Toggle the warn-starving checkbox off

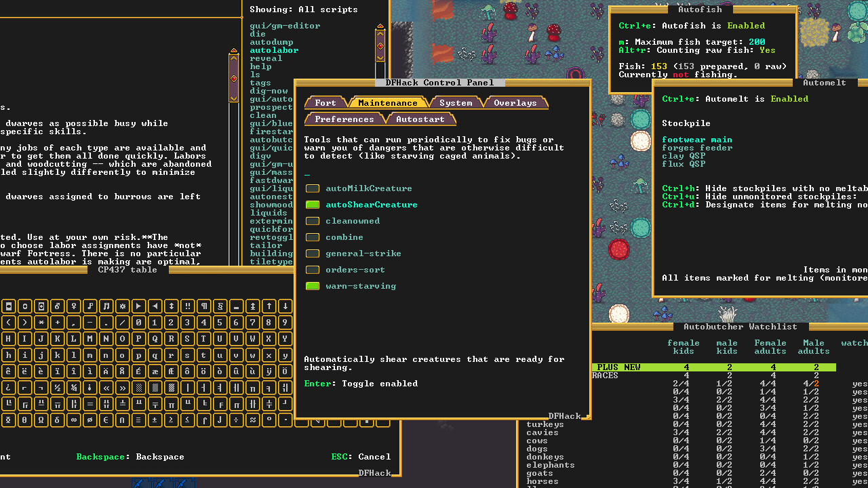point(313,285)
